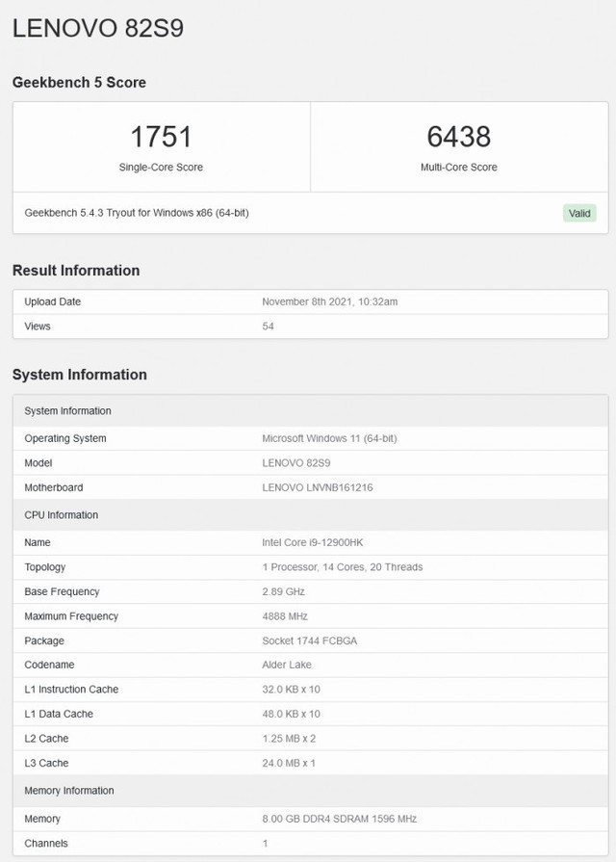Click the green Valid badge
The height and width of the screenshot is (862, 616).
coord(579,213)
